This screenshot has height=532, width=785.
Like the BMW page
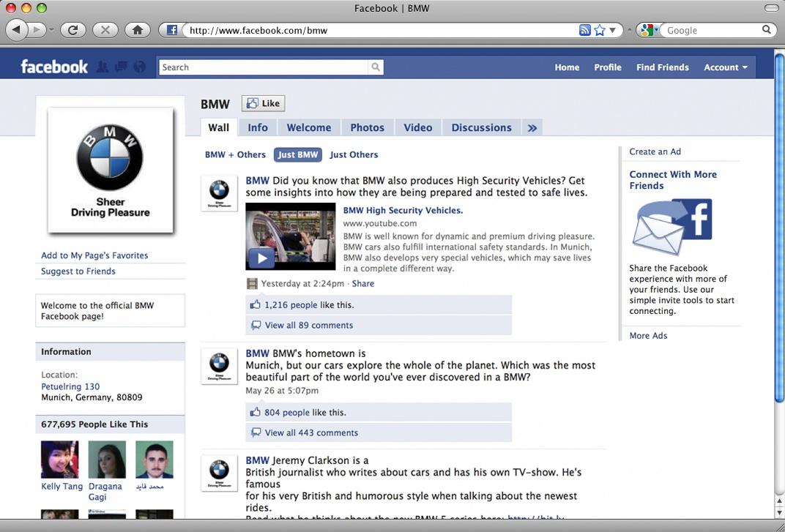coord(264,104)
